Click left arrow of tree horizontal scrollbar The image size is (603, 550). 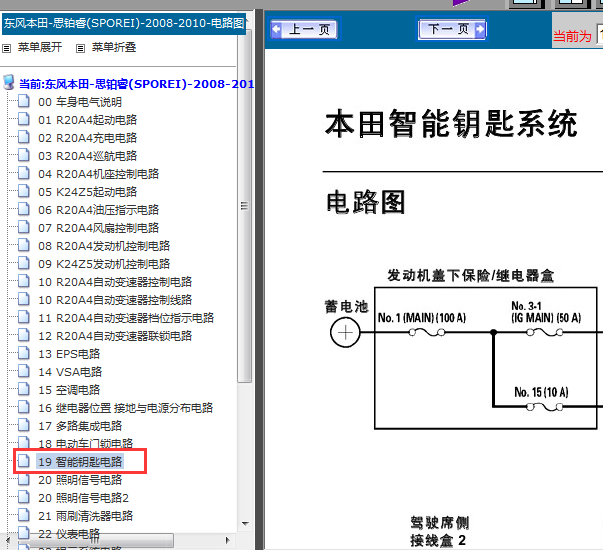(8, 540)
